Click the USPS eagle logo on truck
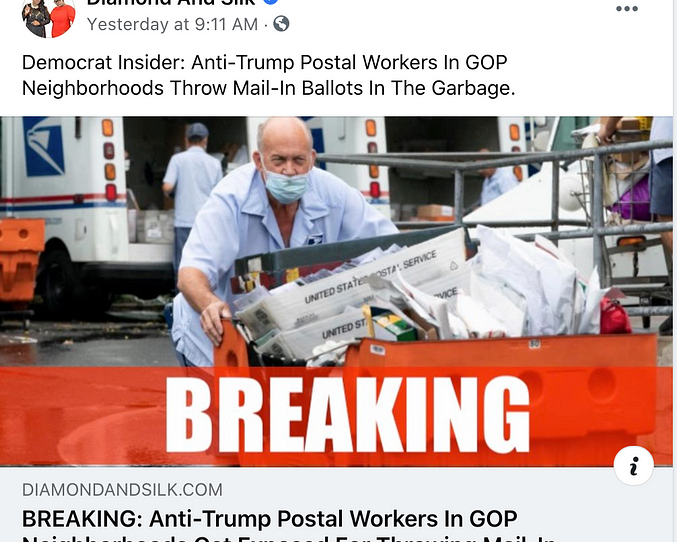Viewport: 677px width, 542px height. coord(44,146)
